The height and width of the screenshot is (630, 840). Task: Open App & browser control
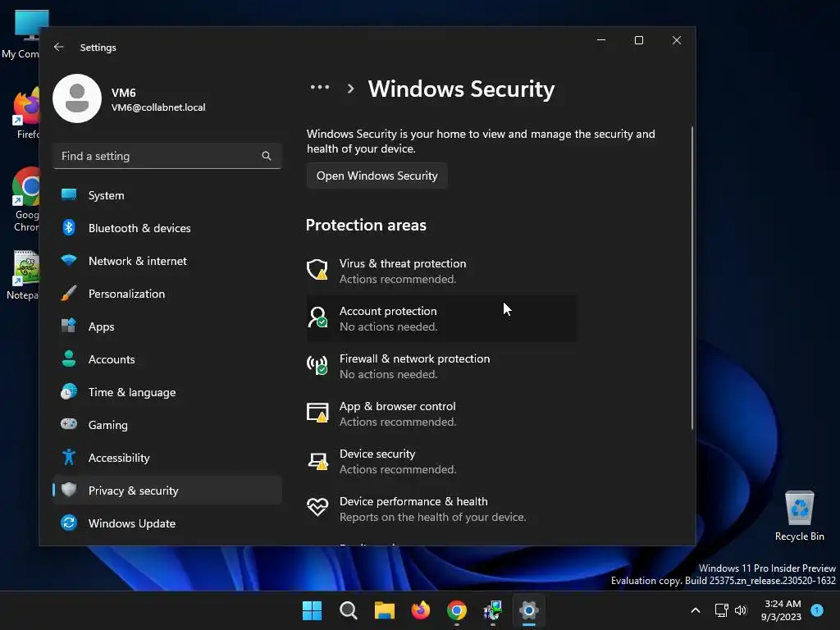[x=442, y=413]
